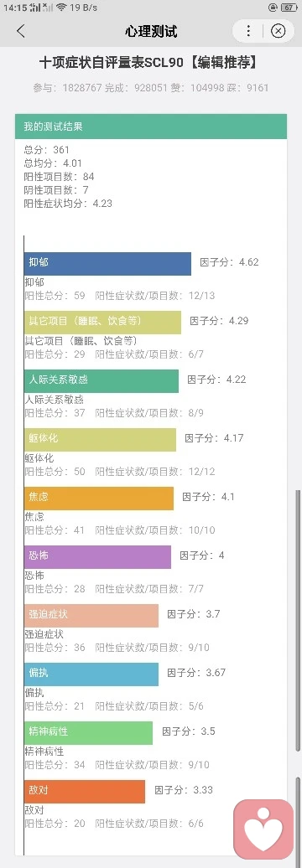Click the page scrollbar on right edge
Viewport: 302px width, 868px height.
click(x=299, y=620)
